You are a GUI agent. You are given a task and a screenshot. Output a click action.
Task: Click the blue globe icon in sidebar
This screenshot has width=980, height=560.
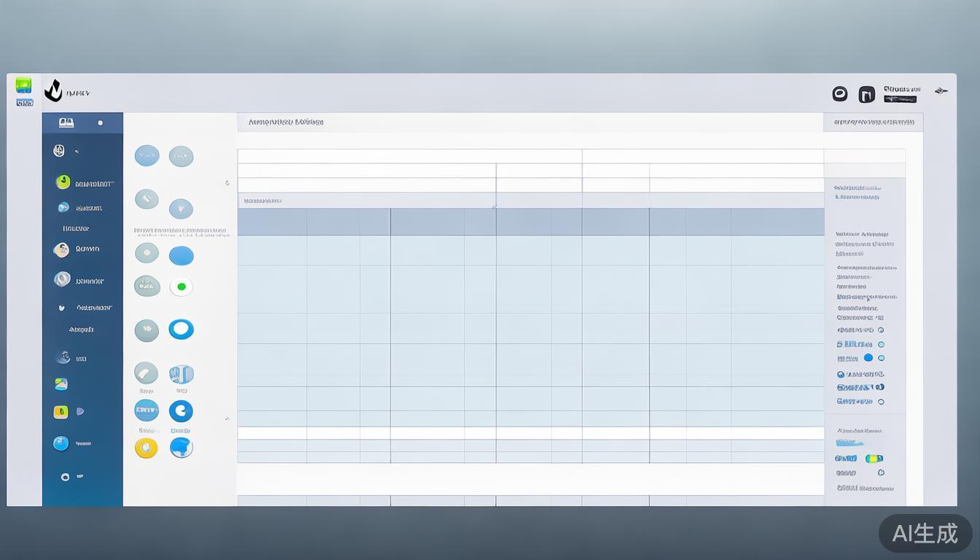coord(61,443)
